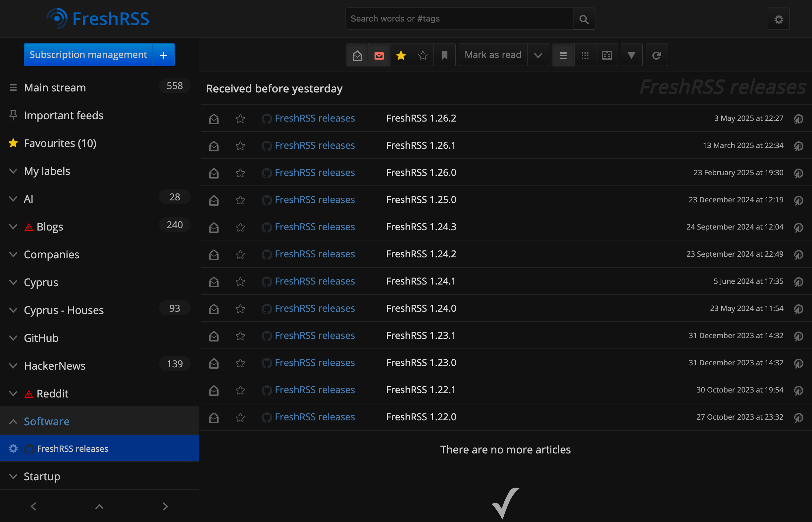This screenshot has width=812, height=522.
Task: Select the Cyprus category
Action: (x=41, y=282)
